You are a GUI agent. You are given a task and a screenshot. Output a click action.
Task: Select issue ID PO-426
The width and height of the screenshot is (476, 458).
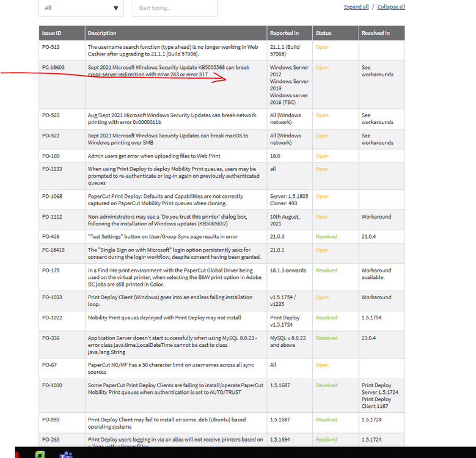click(51, 236)
